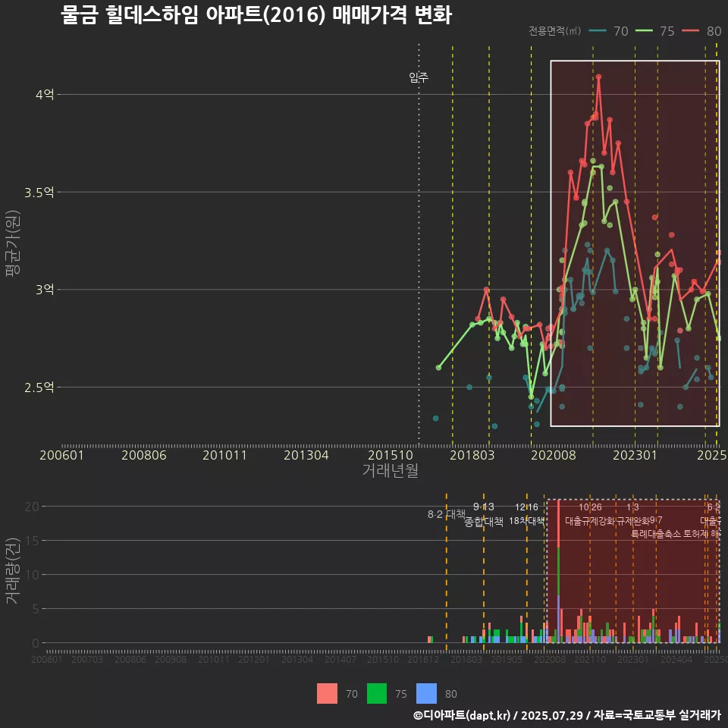Click the 12·16 18차대책 policy annotation
This screenshot has height=728, width=728.
(x=526, y=514)
